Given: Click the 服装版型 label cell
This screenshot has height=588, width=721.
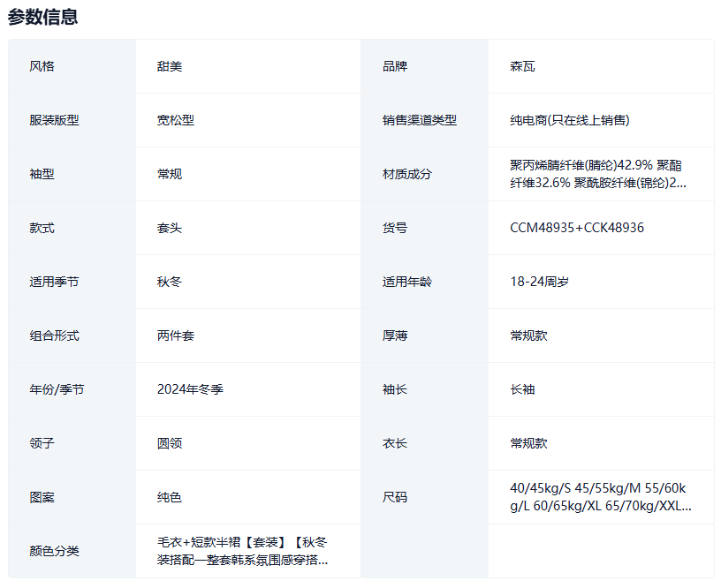Looking at the screenshot, I should click(x=54, y=120).
